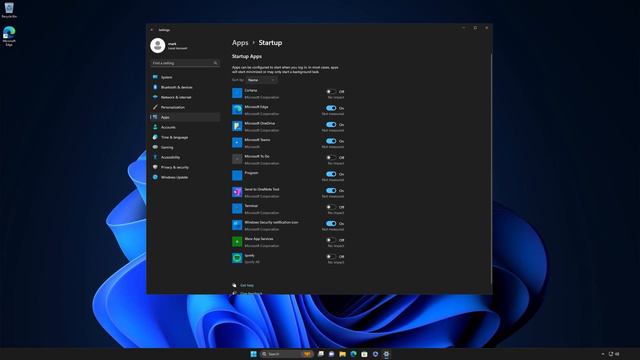Click the user avatar picture
This screenshot has height=360, width=640.
click(x=158, y=45)
